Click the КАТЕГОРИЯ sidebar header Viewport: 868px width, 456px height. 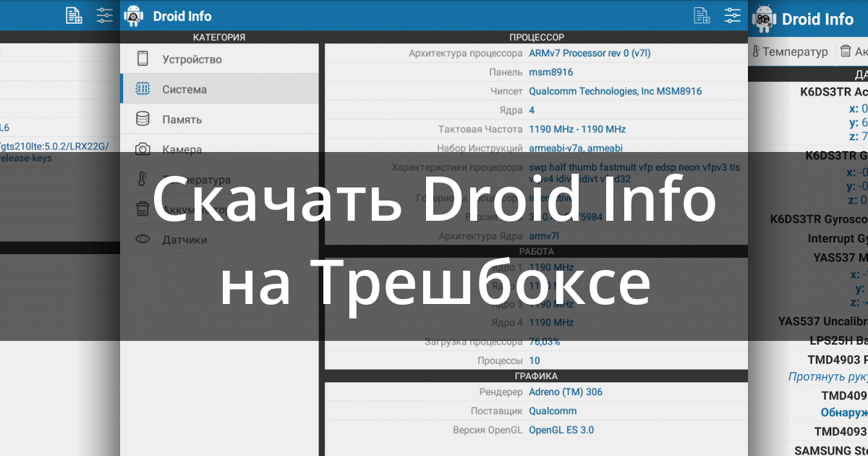click(219, 37)
